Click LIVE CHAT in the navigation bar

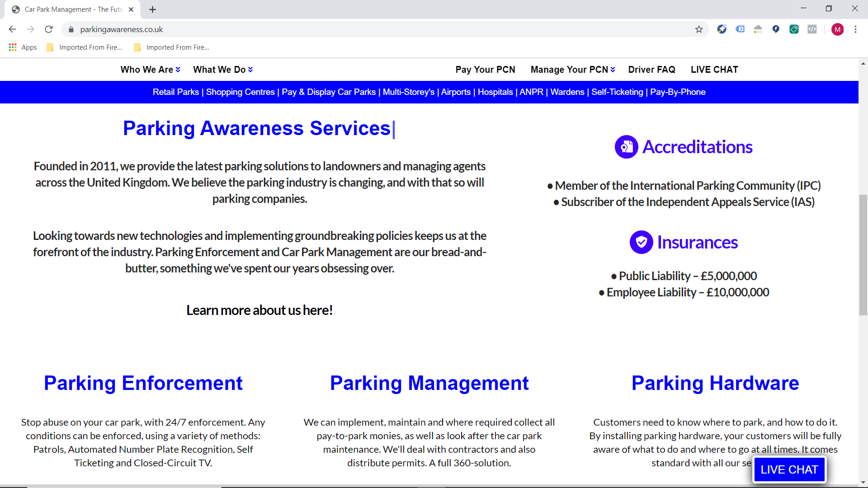point(714,70)
